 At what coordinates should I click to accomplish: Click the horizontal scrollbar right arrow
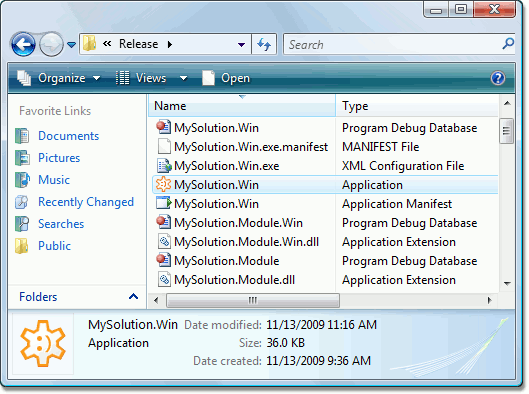[490, 300]
